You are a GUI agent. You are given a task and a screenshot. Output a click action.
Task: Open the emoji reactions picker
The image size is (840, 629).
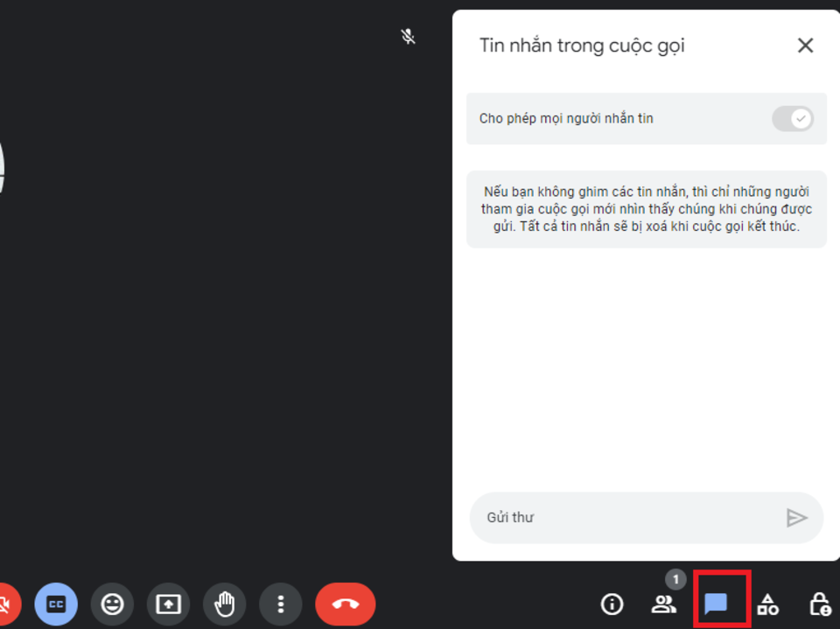click(112, 605)
